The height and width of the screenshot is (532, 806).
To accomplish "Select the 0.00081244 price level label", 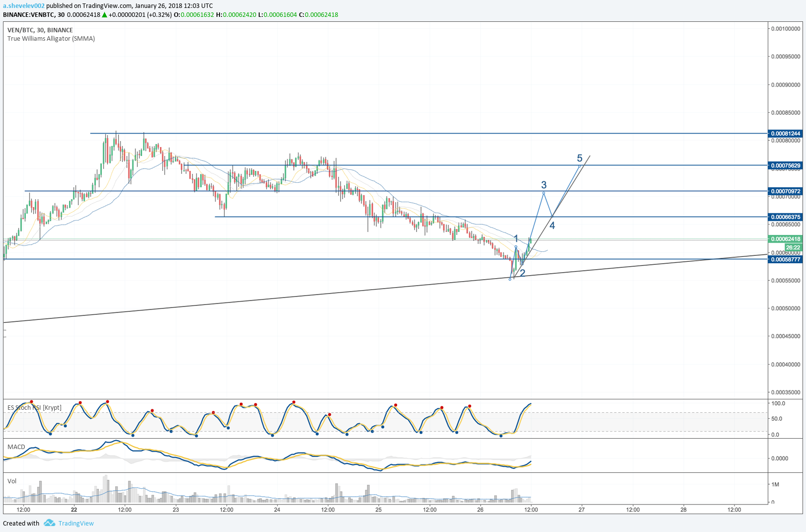I will 785,134.
